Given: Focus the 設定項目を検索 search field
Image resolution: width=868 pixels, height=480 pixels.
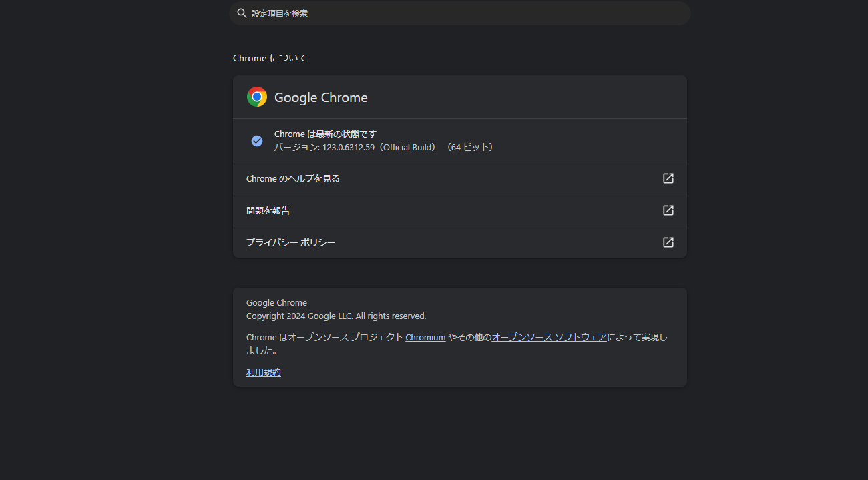Looking at the screenshot, I should click(459, 13).
